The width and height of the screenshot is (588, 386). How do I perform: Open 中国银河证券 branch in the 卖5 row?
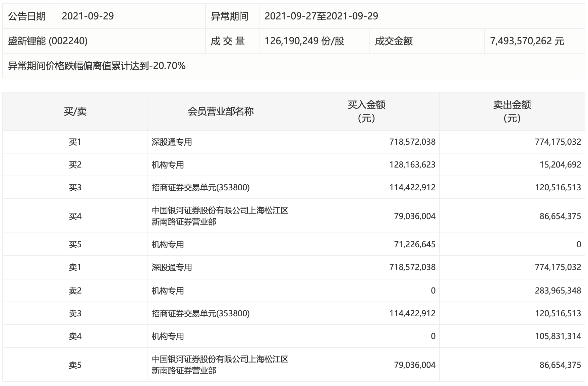click(x=220, y=365)
